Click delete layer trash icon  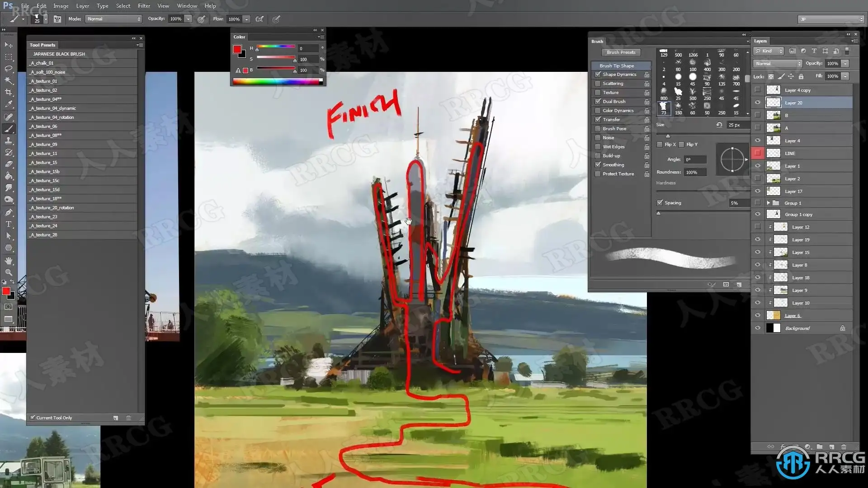point(844,447)
